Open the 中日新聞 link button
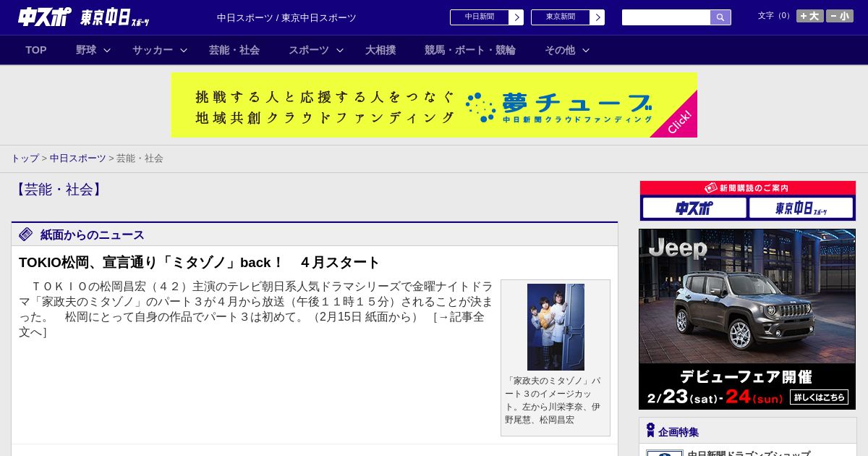The height and width of the screenshot is (456, 868). [480, 17]
